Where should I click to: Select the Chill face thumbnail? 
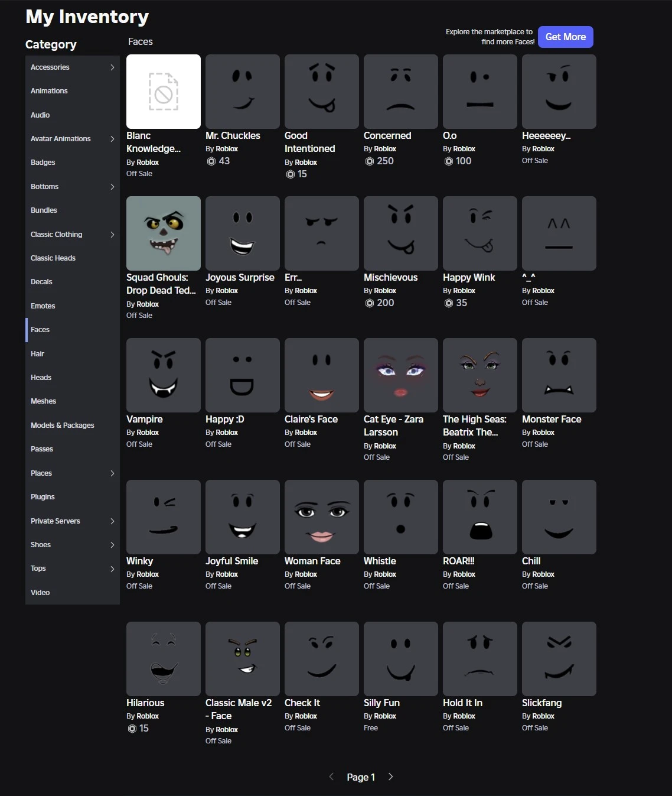(559, 517)
